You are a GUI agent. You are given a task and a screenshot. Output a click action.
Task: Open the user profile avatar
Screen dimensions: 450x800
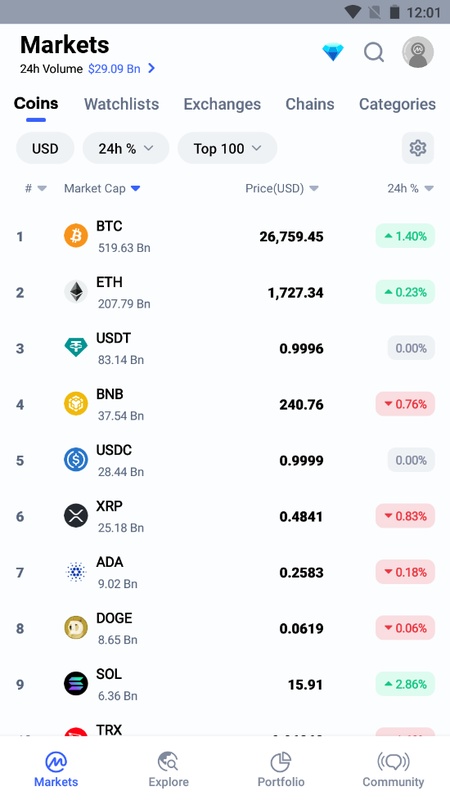coord(418,52)
